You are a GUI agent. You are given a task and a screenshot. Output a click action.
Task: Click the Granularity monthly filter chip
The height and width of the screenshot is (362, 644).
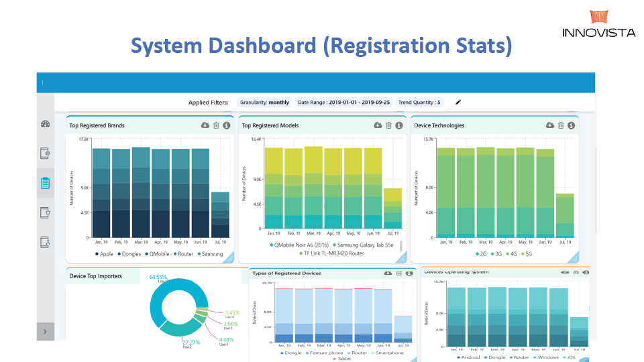click(x=264, y=103)
